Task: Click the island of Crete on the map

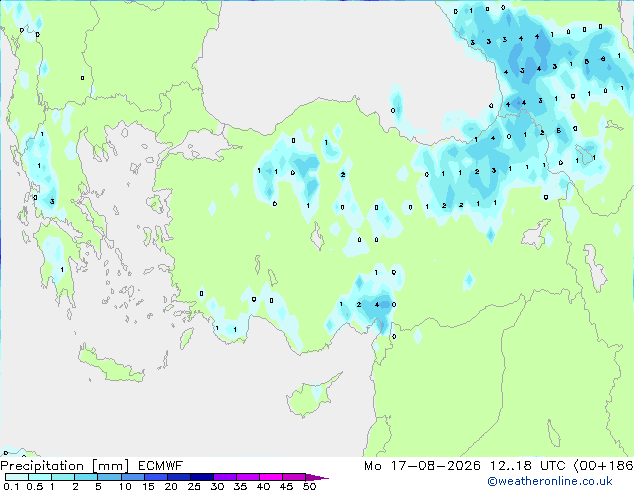Action: pos(111,366)
